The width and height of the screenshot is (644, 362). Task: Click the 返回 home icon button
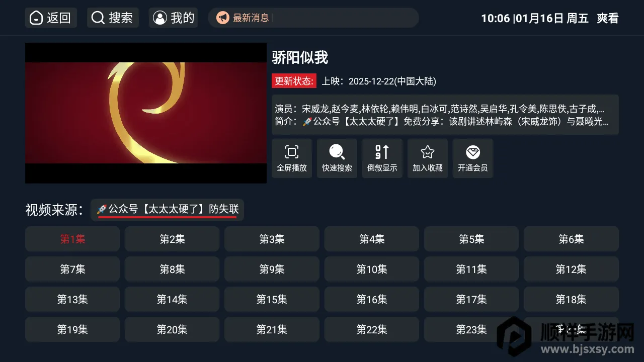51,18
